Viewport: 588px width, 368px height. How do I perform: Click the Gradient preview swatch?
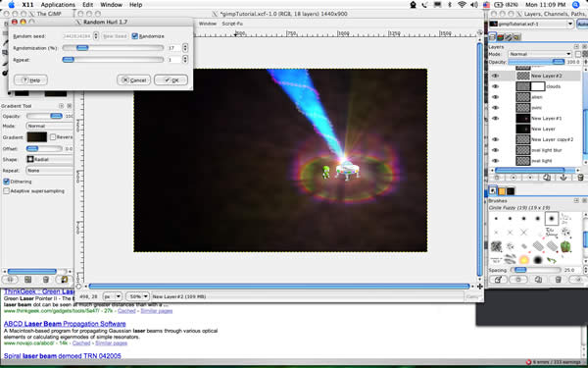pos(37,137)
